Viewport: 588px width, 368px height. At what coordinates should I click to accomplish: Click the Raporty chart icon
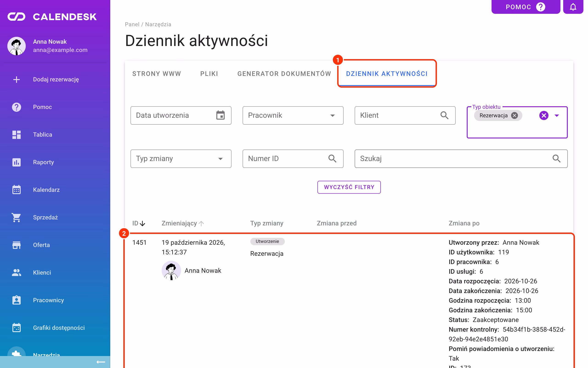click(17, 162)
